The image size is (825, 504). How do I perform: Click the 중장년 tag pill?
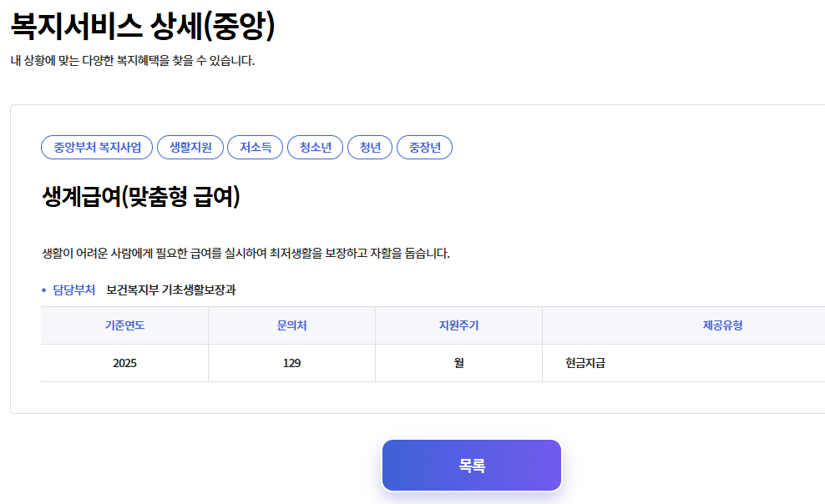pos(423,147)
